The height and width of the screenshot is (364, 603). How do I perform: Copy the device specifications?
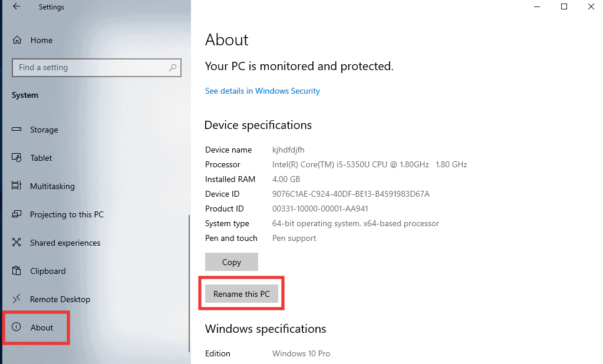pos(231,262)
